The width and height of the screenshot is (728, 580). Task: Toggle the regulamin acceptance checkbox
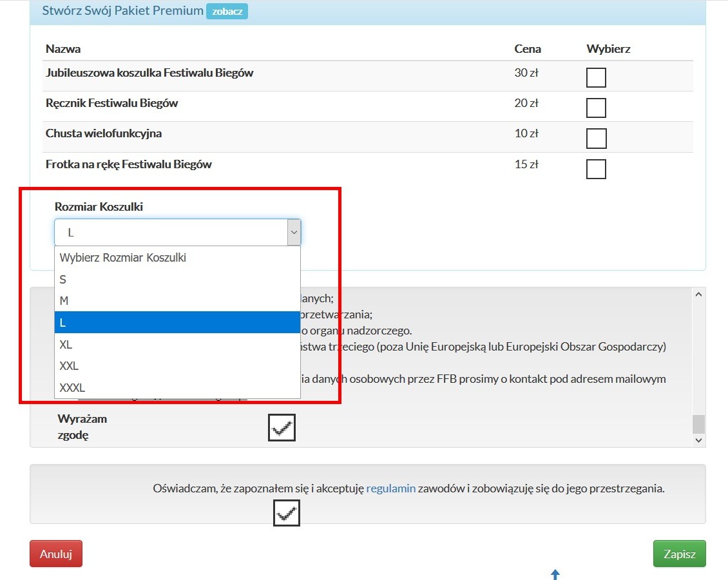tap(287, 512)
